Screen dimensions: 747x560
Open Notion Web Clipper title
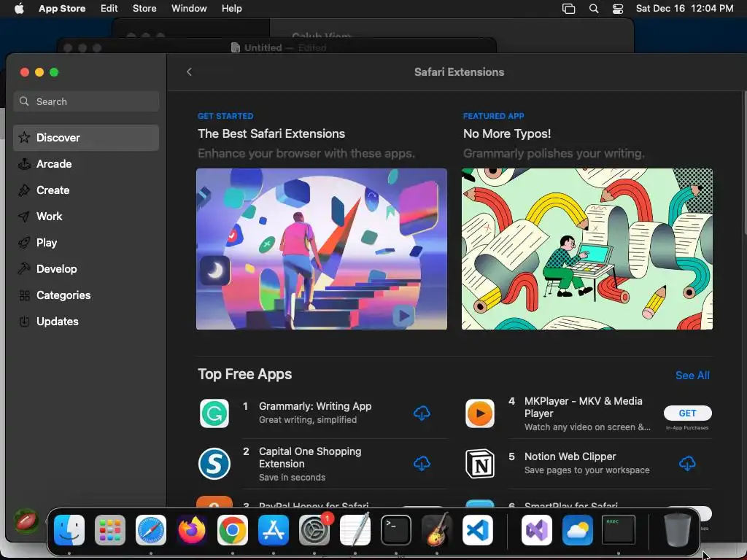[x=570, y=456]
